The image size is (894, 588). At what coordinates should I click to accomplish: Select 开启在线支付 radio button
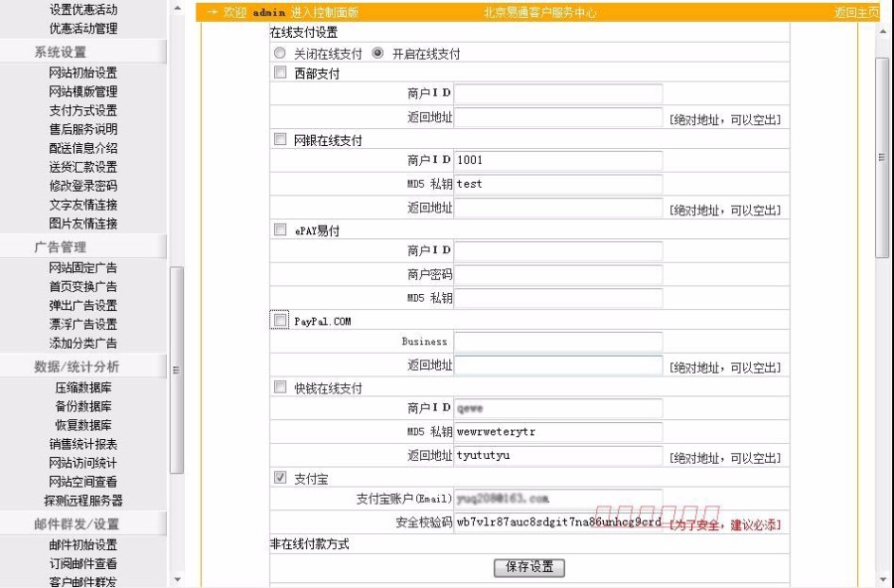(377, 53)
